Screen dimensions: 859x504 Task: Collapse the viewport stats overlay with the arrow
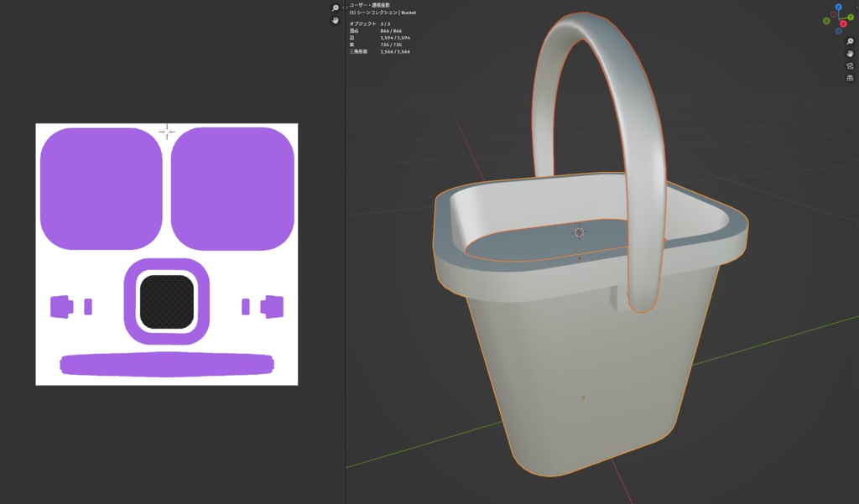click(346, 8)
